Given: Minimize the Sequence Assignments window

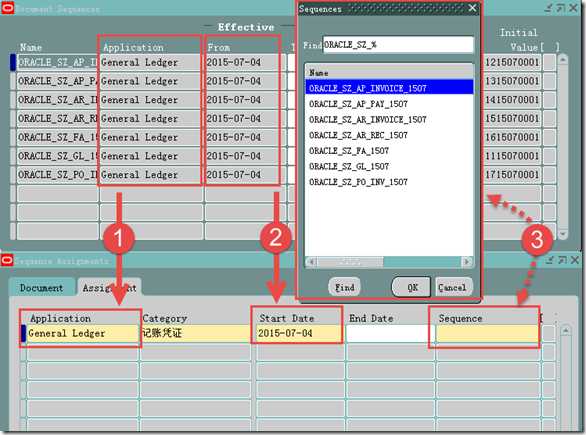Looking at the screenshot, I should (x=549, y=260).
